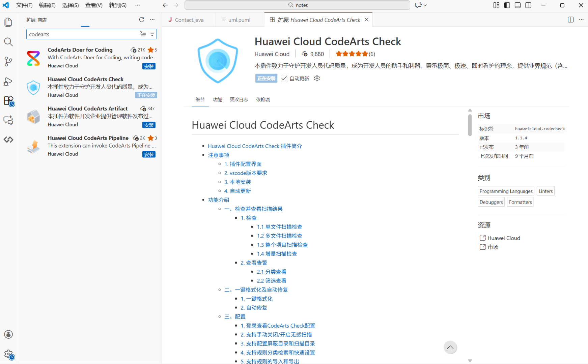This screenshot has width=588, height=364.
Task: Open the Copilot chat dropdown in title bar
Action: click(421, 5)
